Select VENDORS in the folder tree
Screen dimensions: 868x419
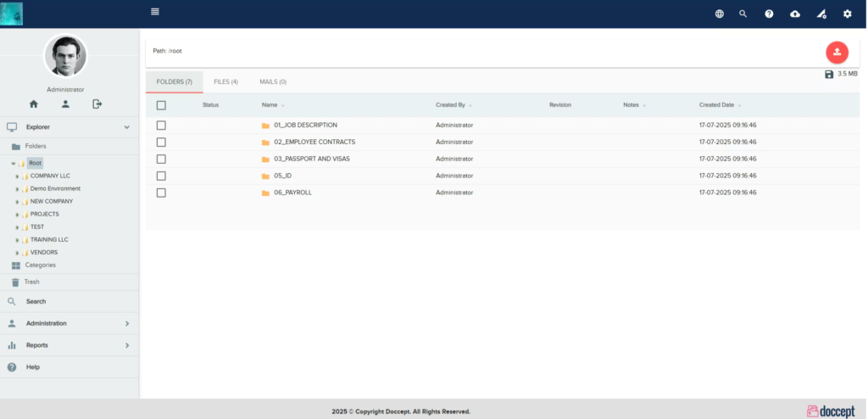point(44,252)
